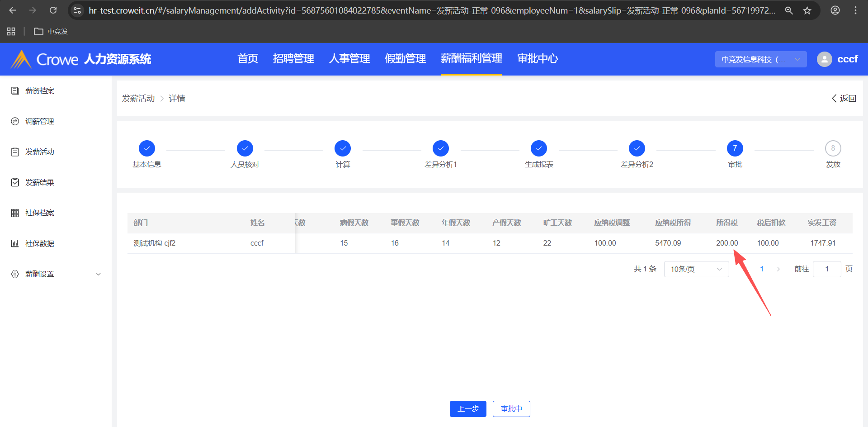
Task: Click the 社保档案 grid icon
Action: (15, 213)
